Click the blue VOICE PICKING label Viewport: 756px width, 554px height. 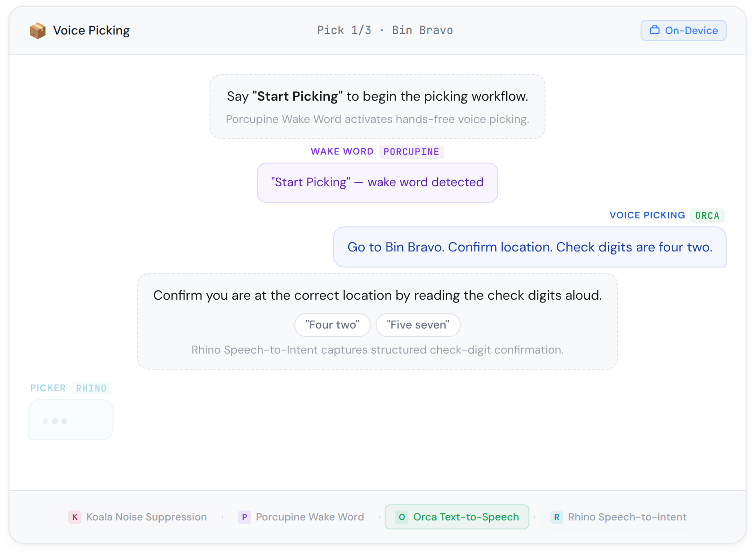pyautogui.click(x=647, y=216)
